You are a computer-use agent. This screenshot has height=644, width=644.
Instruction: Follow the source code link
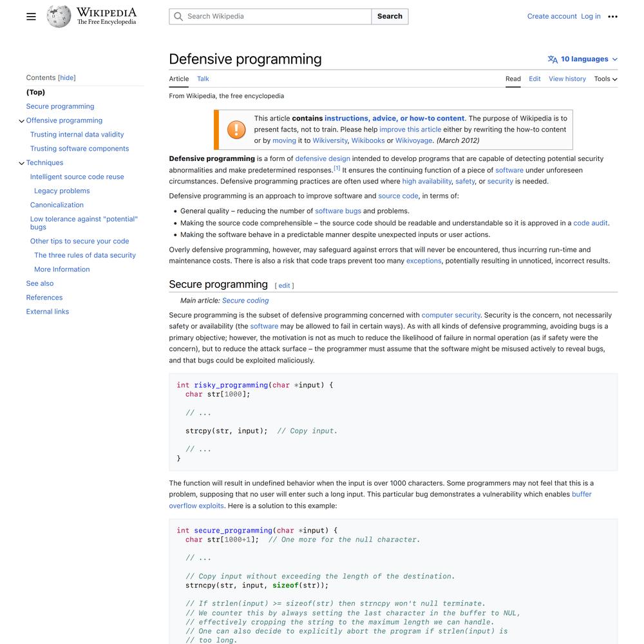[398, 196]
